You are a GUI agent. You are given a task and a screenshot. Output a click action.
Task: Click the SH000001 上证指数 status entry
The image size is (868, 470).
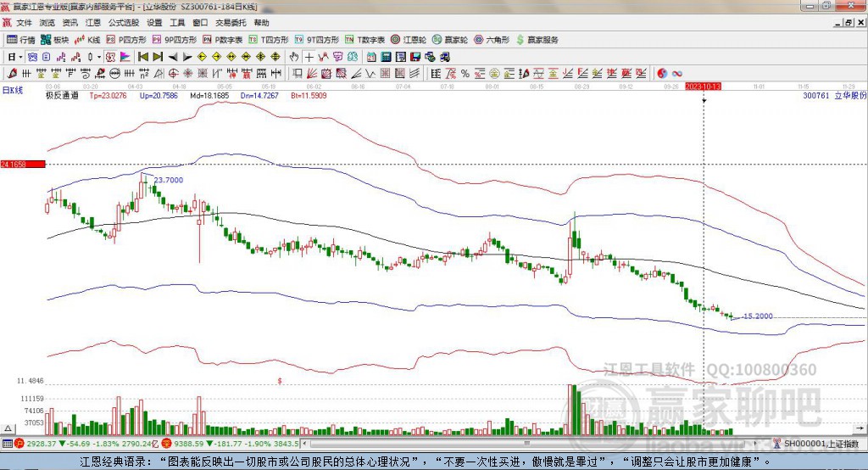click(x=816, y=444)
